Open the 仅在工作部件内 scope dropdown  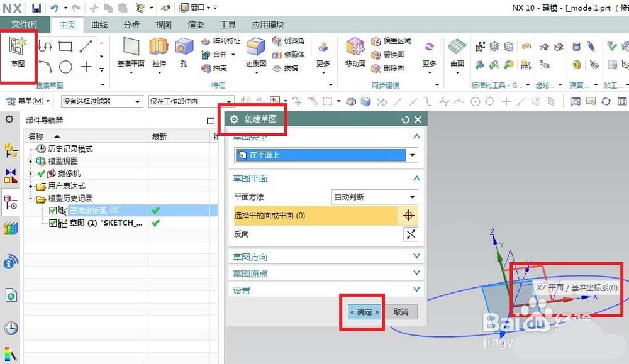pos(191,101)
